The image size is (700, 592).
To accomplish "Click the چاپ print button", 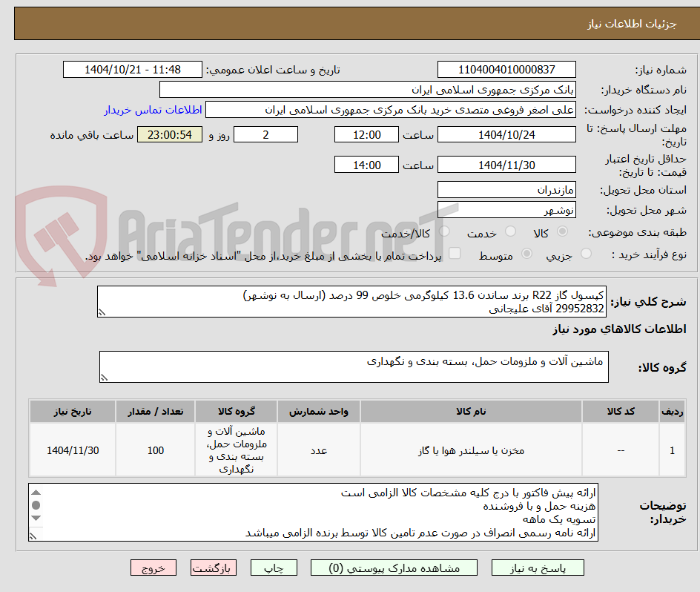I will tap(274, 568).
